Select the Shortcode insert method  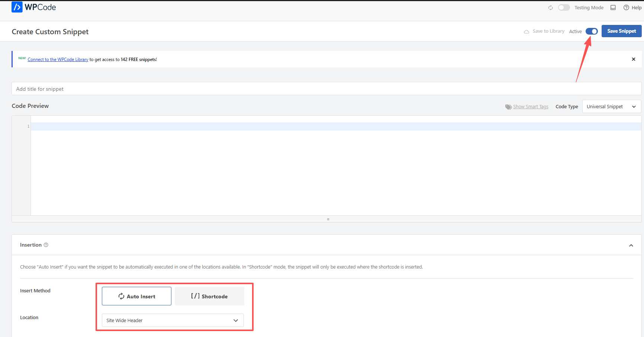click(209, 296)
